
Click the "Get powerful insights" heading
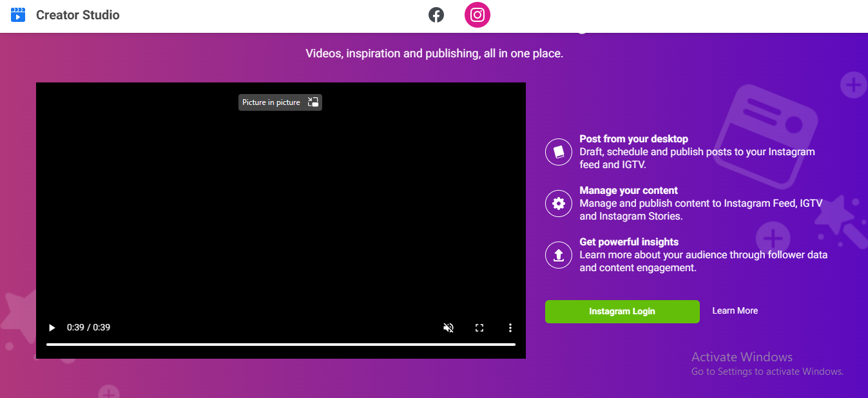point(629,242)
